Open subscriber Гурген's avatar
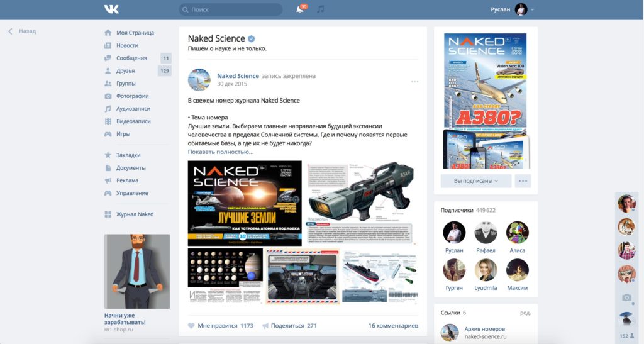The image size is (644, 344). pos(454,270)
